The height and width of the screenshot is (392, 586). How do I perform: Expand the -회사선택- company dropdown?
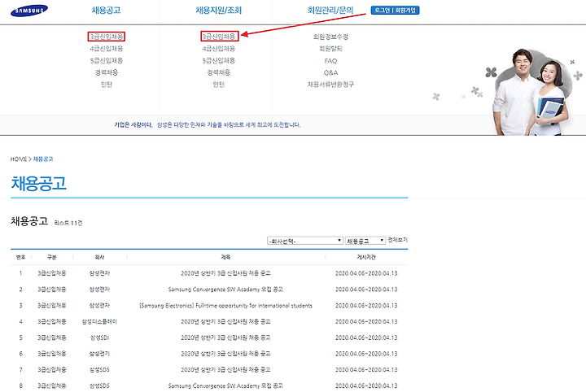[x=305, y=241]
